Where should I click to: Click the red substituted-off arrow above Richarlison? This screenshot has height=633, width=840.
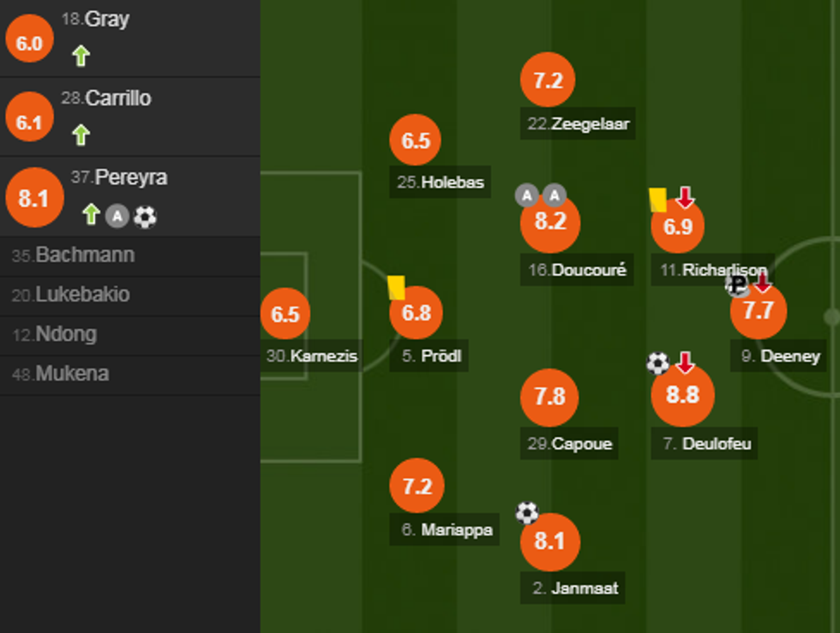coord(684,198)
